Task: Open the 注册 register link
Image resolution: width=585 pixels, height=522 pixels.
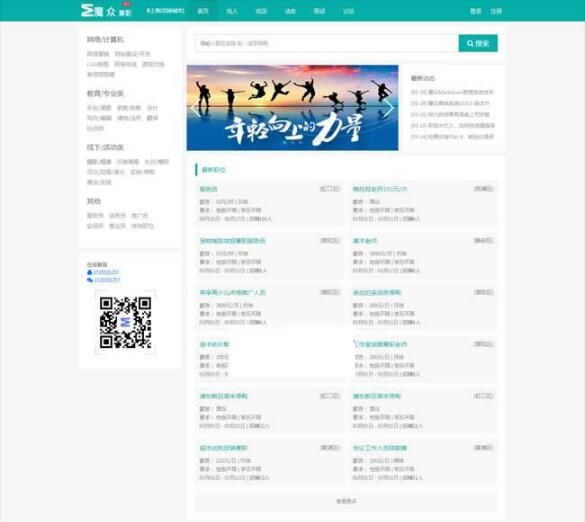Action: click(496, 11)
